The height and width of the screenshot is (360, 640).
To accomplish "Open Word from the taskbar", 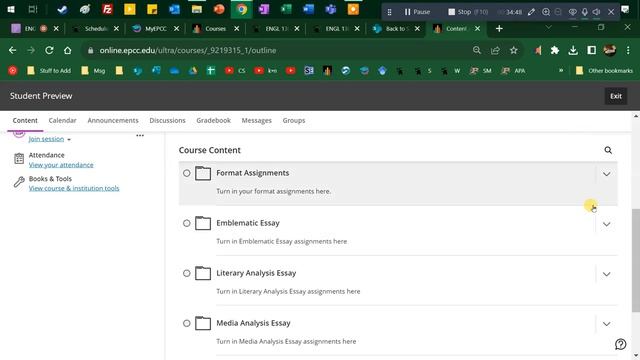I will pyautogui.click(x=309, y=9).
